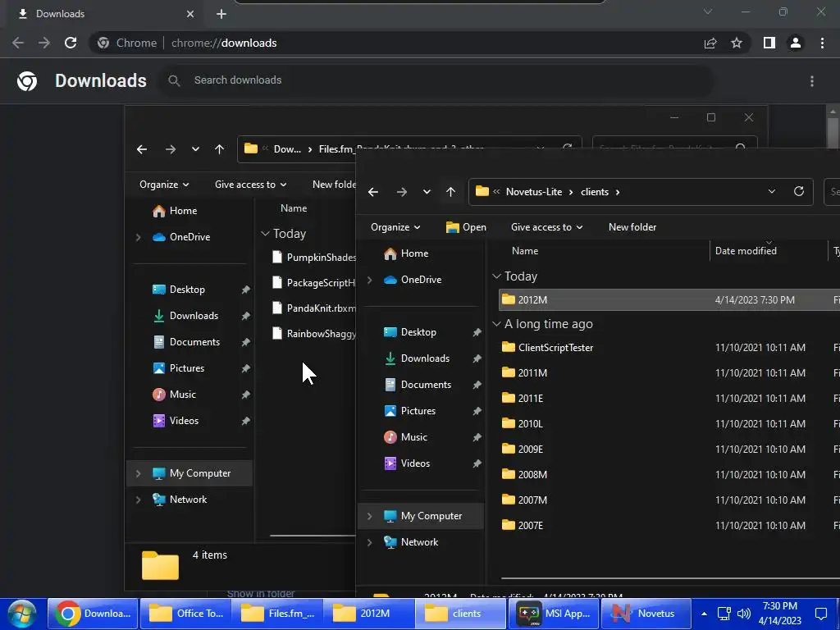
Task: Open the Chrome share icon
Action: tap(710, 43)
